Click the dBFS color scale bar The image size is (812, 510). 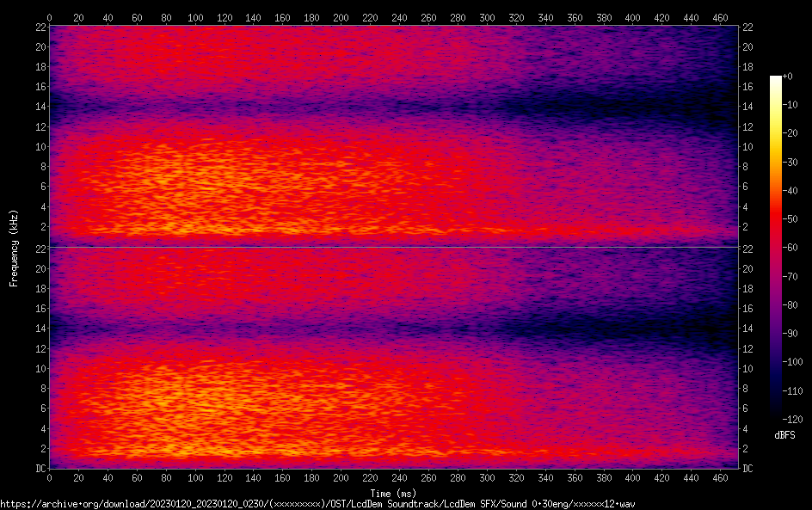(x=776, y=249)
